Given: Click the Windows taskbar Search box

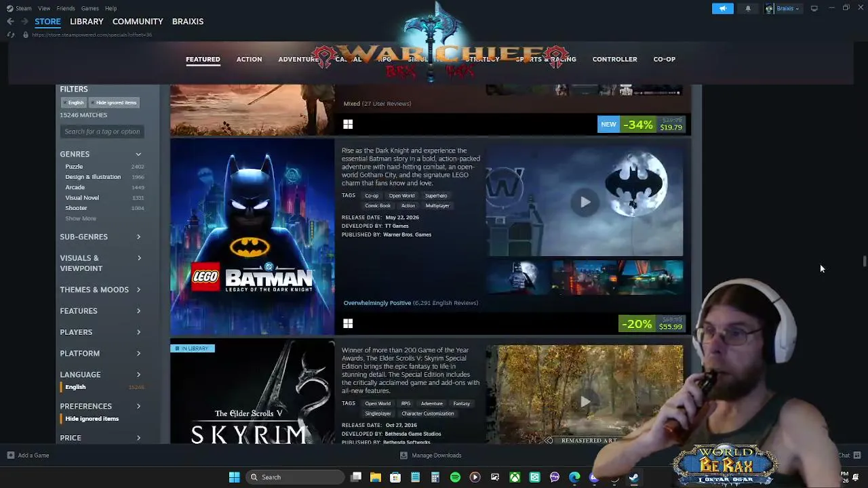Looking at the screenshot, I should coord(296,477).
